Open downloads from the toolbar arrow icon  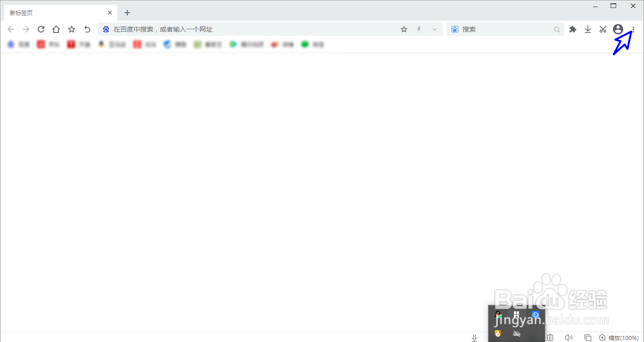coord(588,29)
